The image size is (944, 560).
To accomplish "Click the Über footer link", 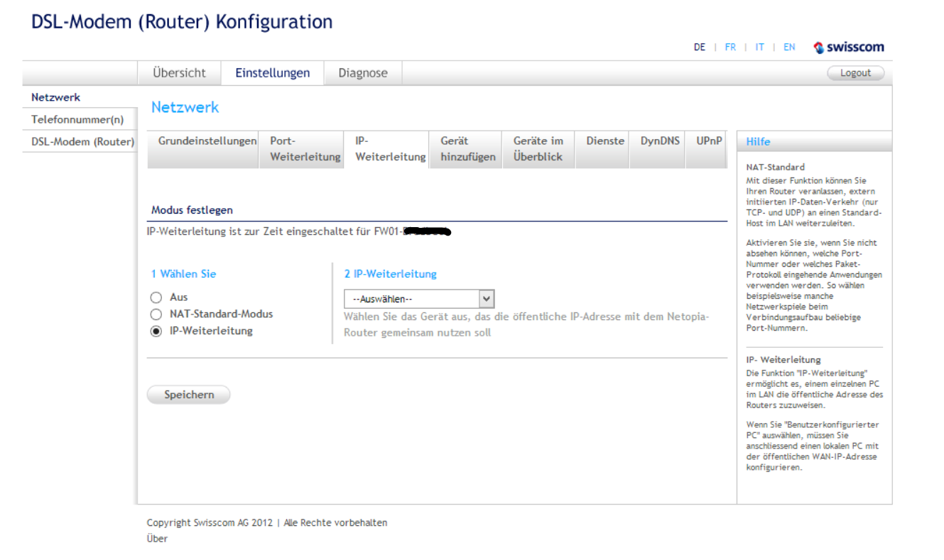I will pos(157,539).
